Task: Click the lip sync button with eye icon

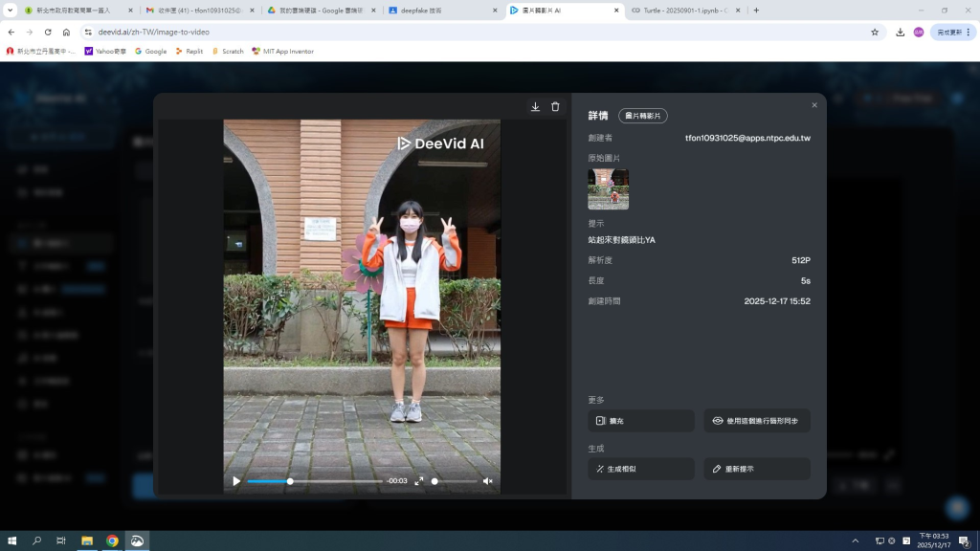Action: [756, 421]
